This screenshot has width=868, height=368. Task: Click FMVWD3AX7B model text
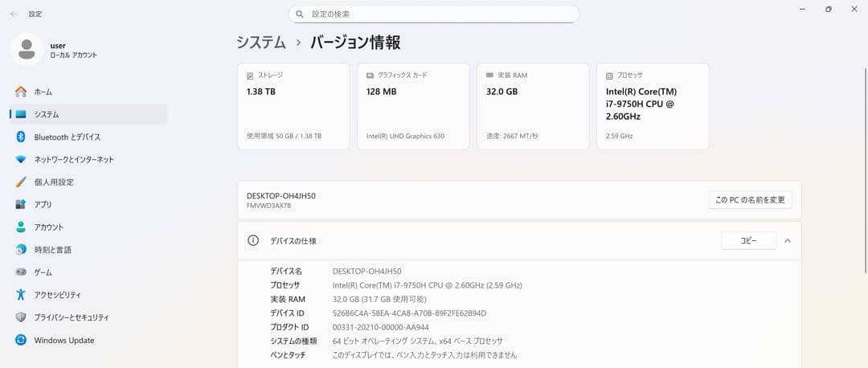click(x=268, y=206)
